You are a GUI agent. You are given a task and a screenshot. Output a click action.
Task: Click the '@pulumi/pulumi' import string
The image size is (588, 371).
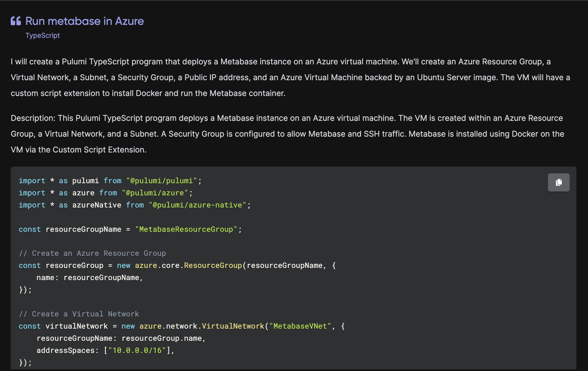[x=162, y=181]
